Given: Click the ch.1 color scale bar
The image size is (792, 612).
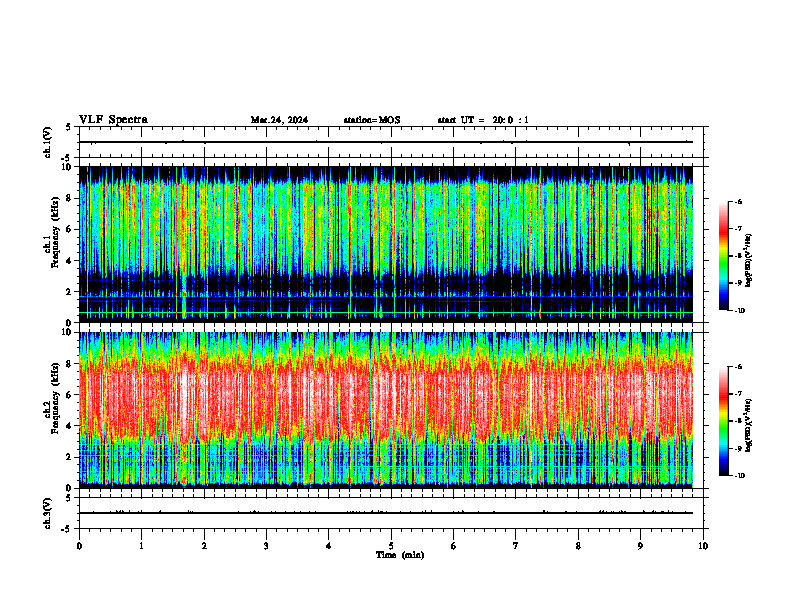Looking at the screenshot, I should [x=723, y=256].
